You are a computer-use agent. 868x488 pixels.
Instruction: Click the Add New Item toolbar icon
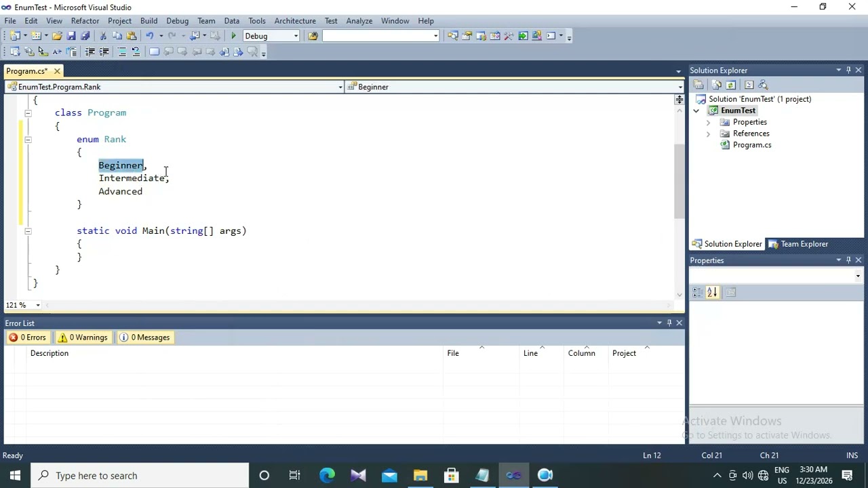(x=36, y=36)
